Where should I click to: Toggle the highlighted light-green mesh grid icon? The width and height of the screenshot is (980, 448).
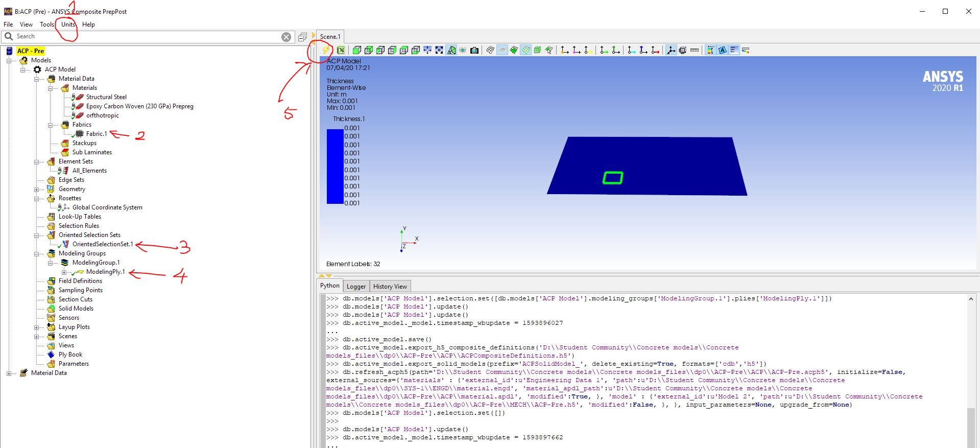[526, 50]
